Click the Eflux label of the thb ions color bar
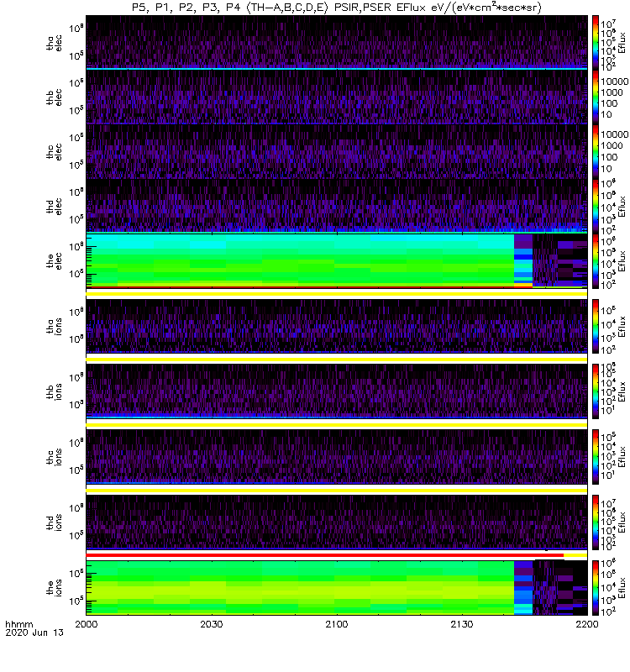The height and width of the screenshot is (672, 630). click(622, 391)
